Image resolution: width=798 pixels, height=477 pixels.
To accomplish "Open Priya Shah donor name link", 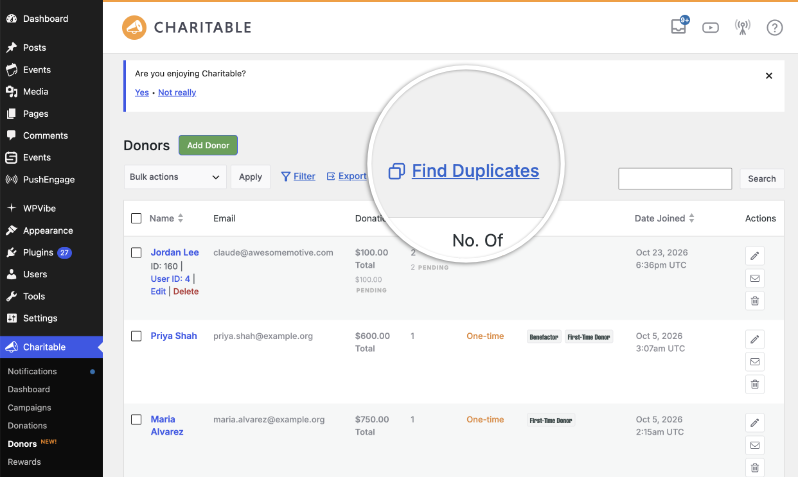I will pyautogui.click(x=174, y=336).
